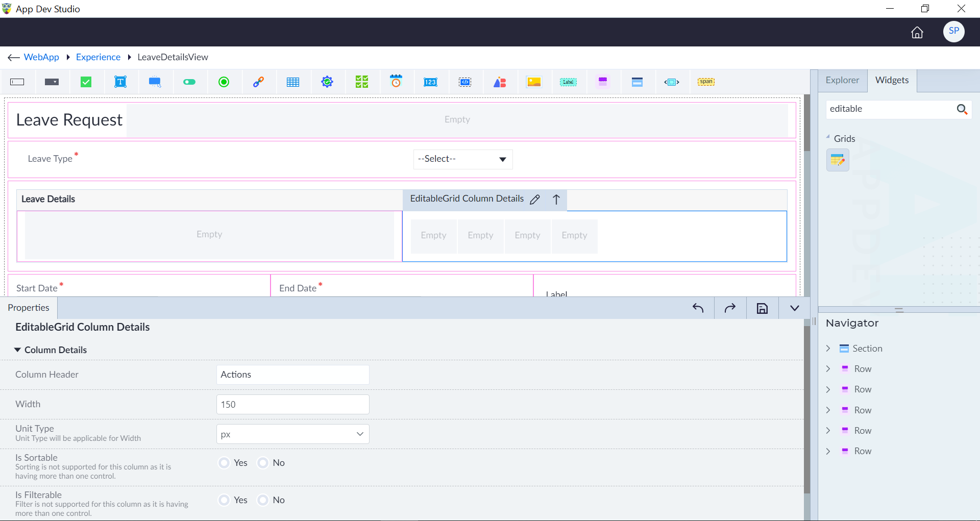Open the home page icon

click(917, 32)
